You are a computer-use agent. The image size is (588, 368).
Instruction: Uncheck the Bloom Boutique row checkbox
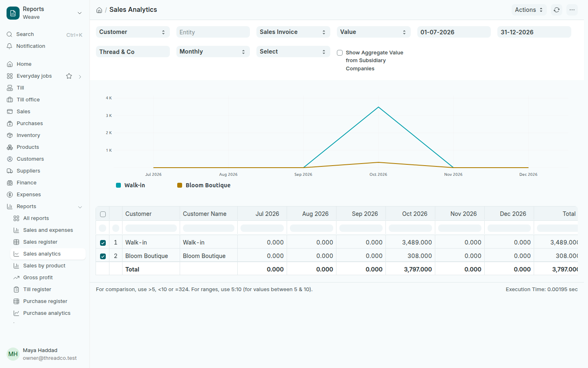coord(103,256)
